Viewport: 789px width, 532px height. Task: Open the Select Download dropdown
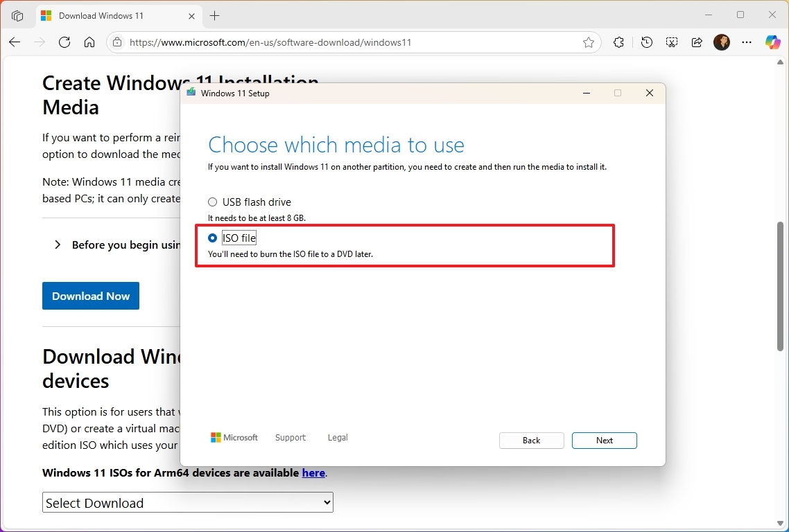click(187, 502)
